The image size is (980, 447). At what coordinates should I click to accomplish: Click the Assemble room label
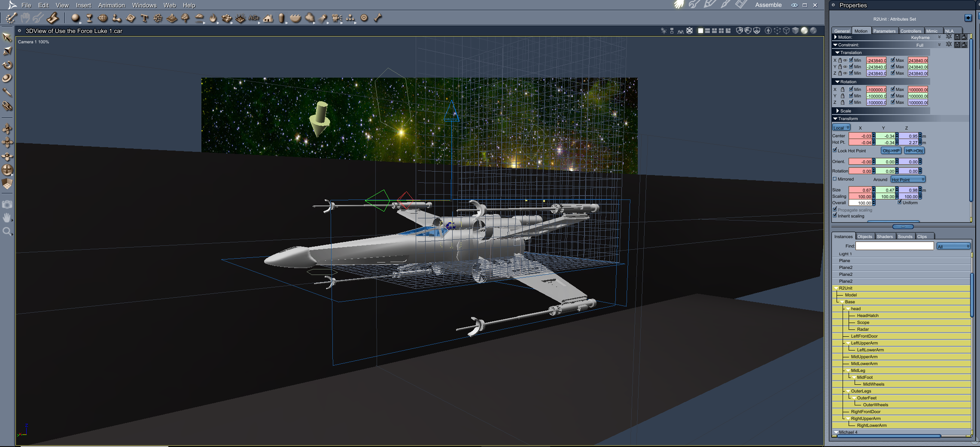click(x=768, y=5)
